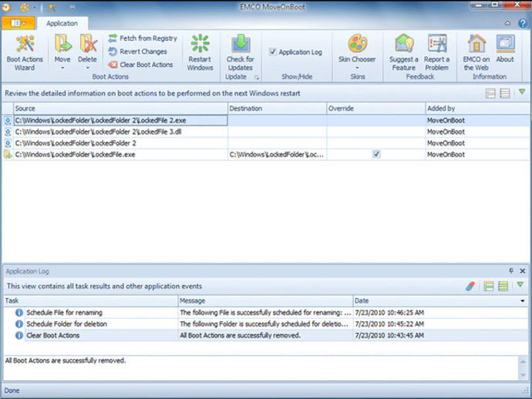Screen dimensions: 532x399
Task: Click first boot actions layout view icon
Action: tap(490, 93)
